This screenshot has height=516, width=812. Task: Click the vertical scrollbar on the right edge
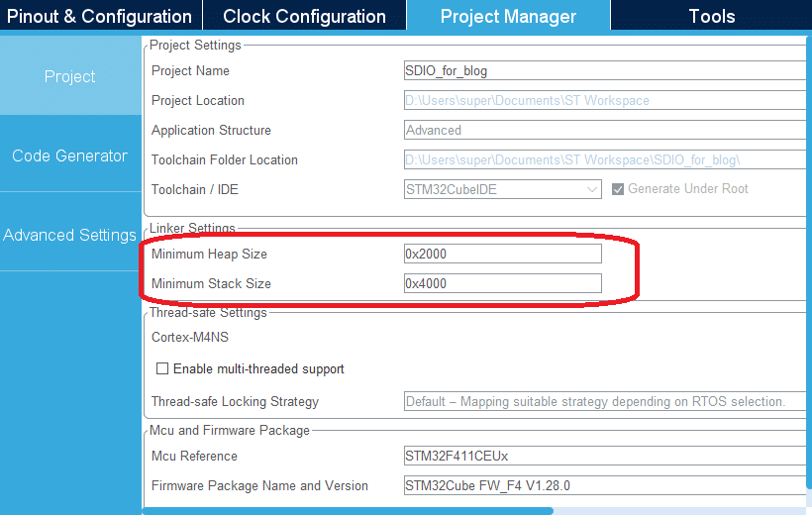(x=809, y=261)
